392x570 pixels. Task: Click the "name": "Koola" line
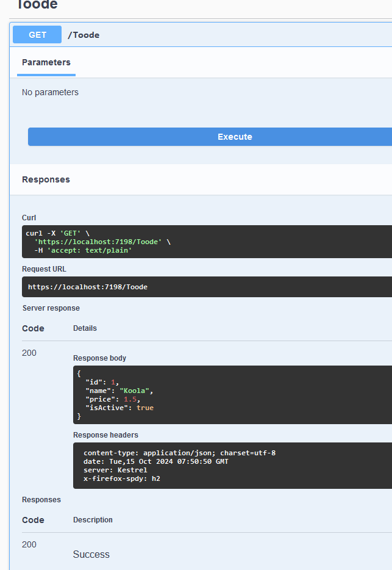(119, 391)
